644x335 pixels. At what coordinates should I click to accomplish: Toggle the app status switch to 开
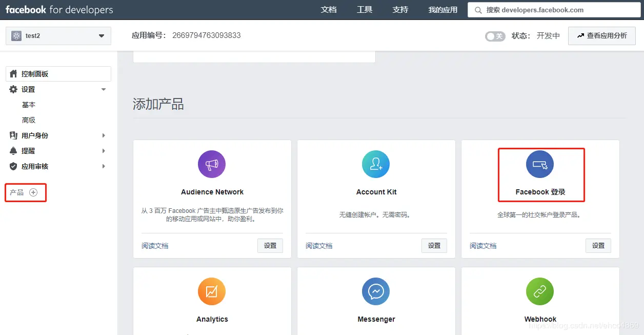[495, 36]
